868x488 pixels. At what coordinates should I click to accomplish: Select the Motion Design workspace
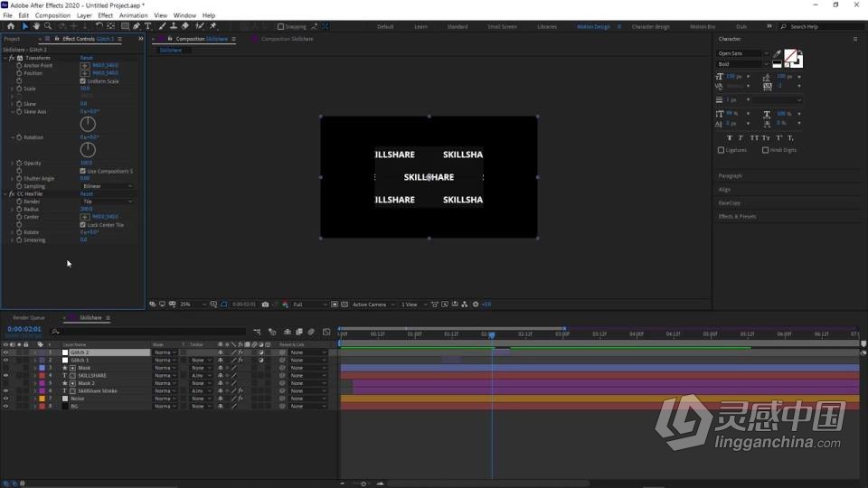[x=593, y=26]
